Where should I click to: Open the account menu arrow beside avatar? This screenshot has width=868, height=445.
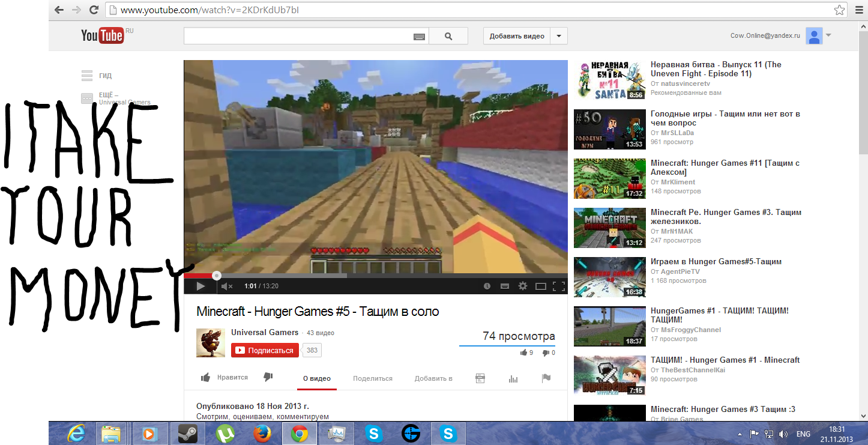point(828,35)
